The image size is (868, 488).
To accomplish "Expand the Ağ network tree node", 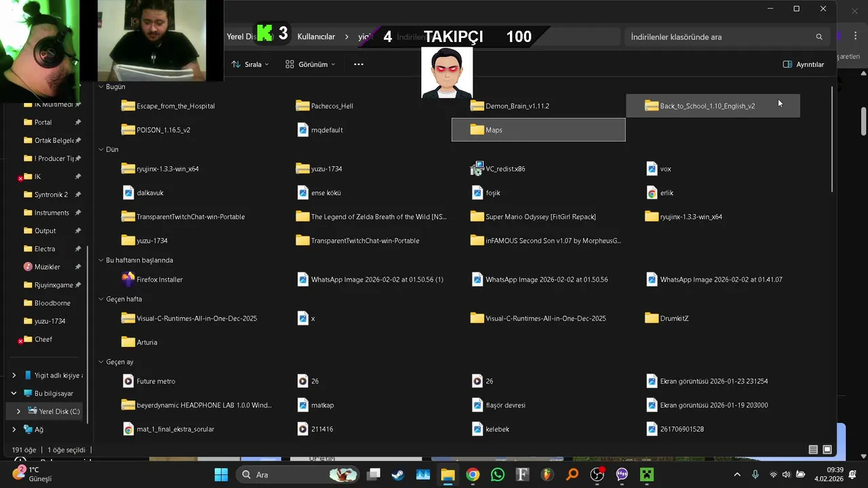I will coord(14,429).
